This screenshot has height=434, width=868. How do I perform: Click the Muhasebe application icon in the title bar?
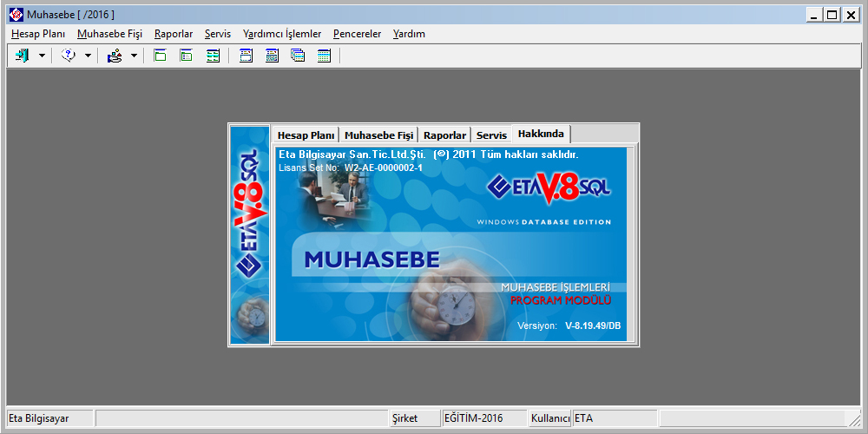tap(16, 15)
